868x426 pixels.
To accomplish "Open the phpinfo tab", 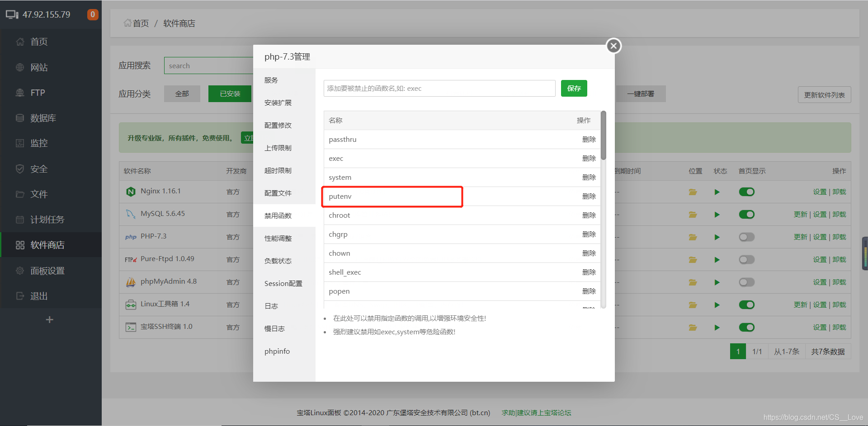I will click(x=284, y=351).
